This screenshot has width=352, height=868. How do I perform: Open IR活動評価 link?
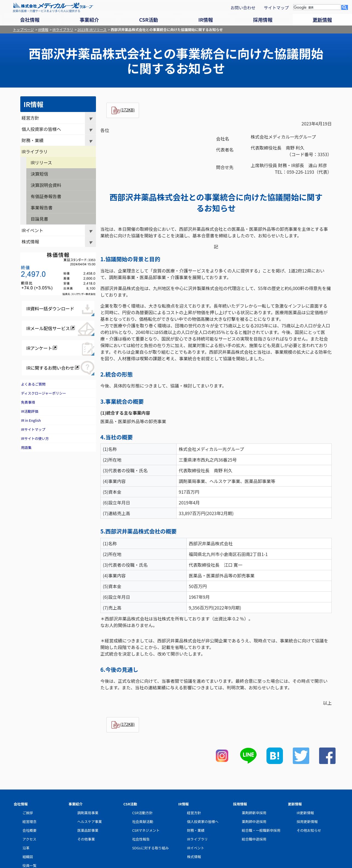[30, 411]
